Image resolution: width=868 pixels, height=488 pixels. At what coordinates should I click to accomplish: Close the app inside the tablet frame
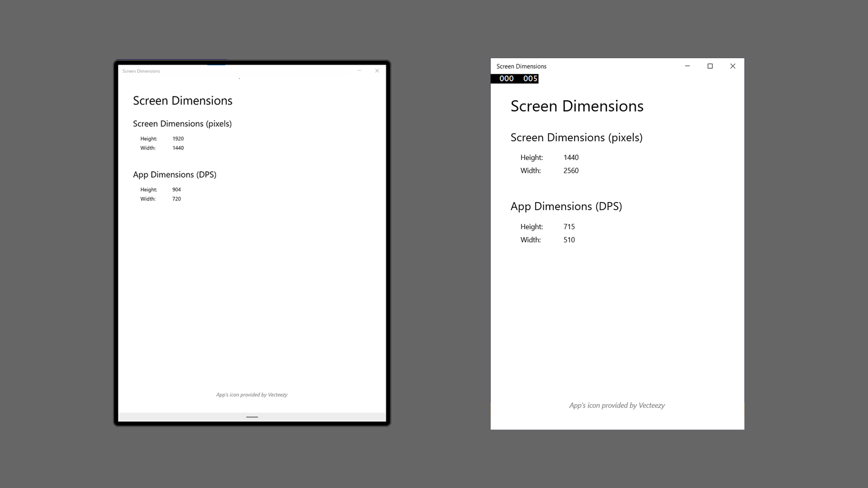coord(377,70)
